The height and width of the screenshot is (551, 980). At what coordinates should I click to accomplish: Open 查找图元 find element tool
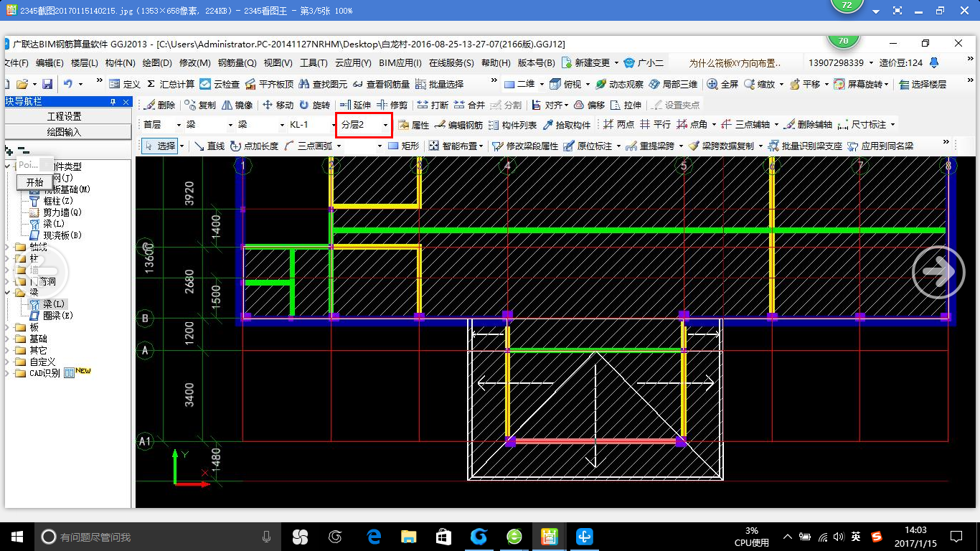[323, 84]
